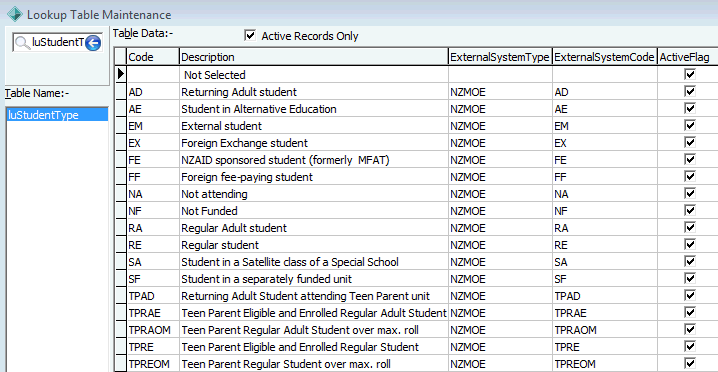
Task: Sort by Description column header
Action: click(313, 57)
